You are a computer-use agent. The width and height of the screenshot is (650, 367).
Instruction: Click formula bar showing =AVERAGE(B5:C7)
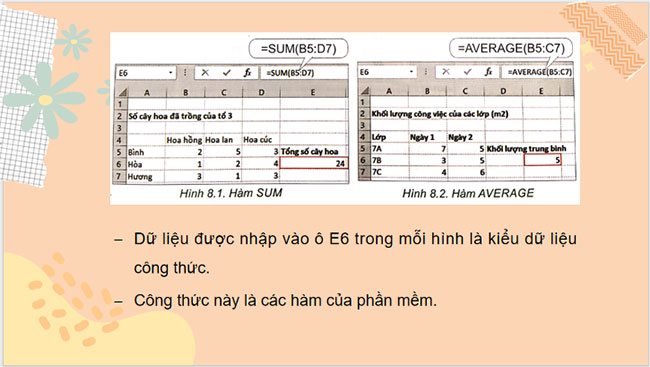click(x=538, y=72)
